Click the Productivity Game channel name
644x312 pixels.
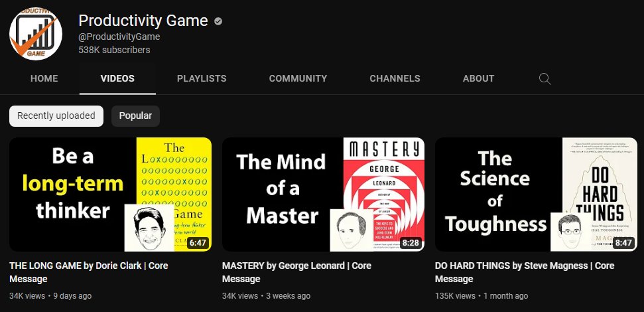(x=143, y=21)
